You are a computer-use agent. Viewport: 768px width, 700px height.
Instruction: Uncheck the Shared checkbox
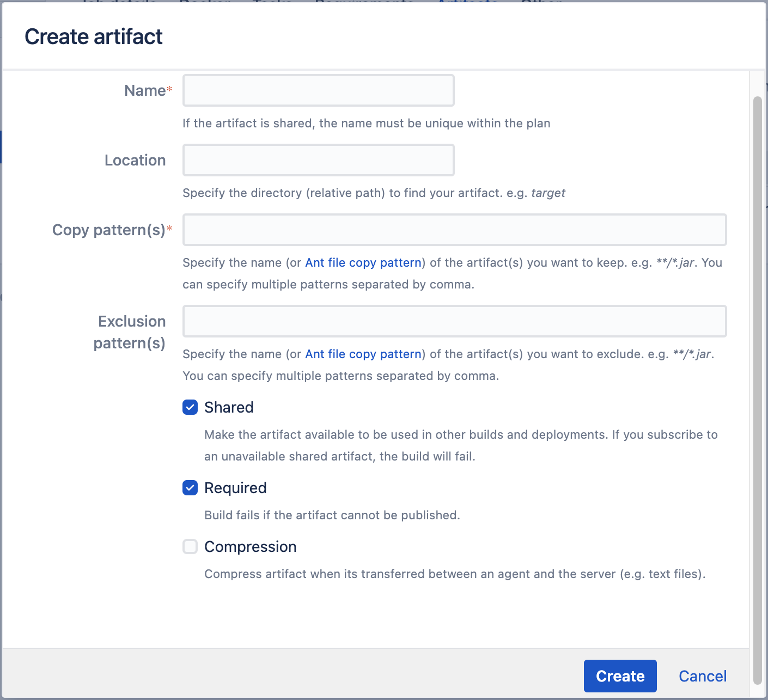(x=190, y=407)
